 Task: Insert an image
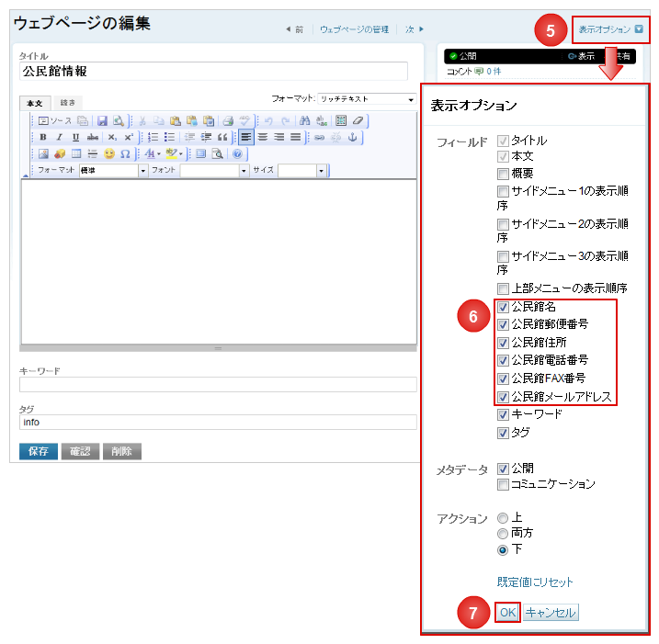pos(43,153)
